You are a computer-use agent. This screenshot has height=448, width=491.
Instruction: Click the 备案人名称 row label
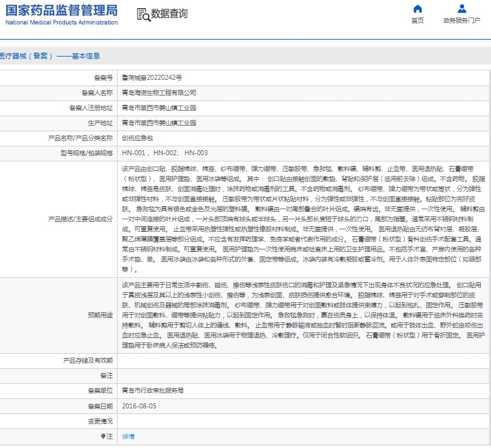[97, 92]
